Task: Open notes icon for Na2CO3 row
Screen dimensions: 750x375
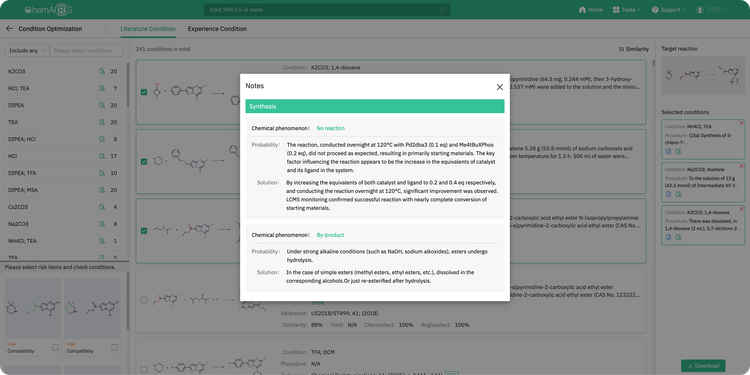Action: click(101, 224)
